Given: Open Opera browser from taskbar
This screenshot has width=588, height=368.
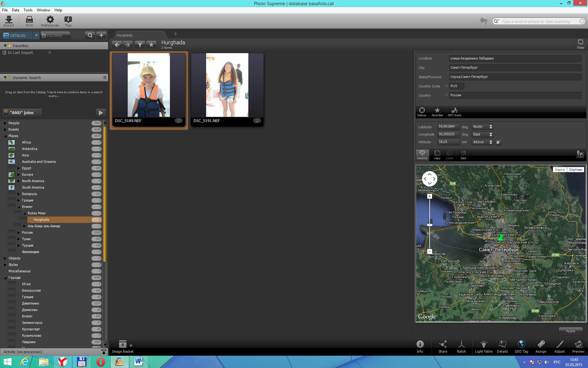Looking at the screenshot, I should [x=100, y=362].
